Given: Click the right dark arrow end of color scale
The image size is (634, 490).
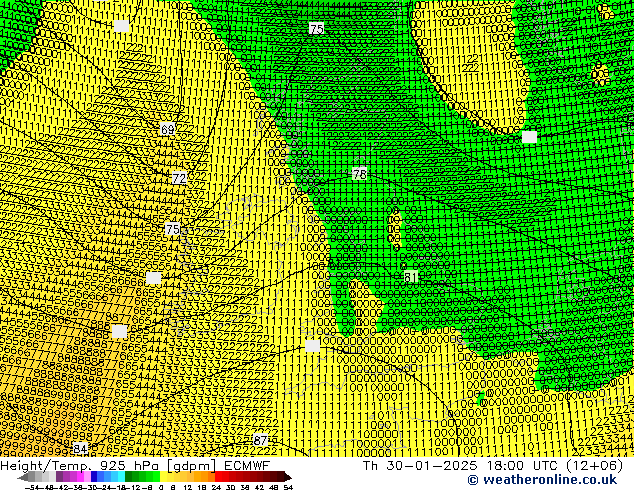Looking at the screenshot, I should tap(288, 477).
